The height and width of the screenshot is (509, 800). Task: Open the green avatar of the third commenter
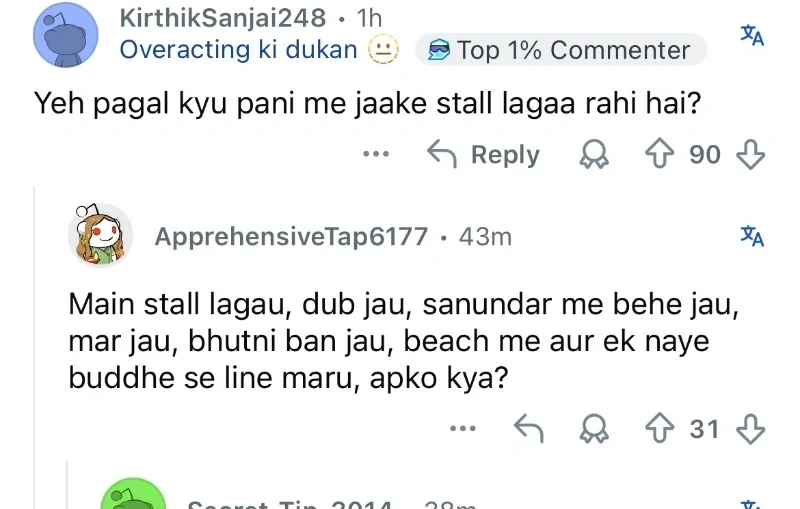tap(135, 496)
